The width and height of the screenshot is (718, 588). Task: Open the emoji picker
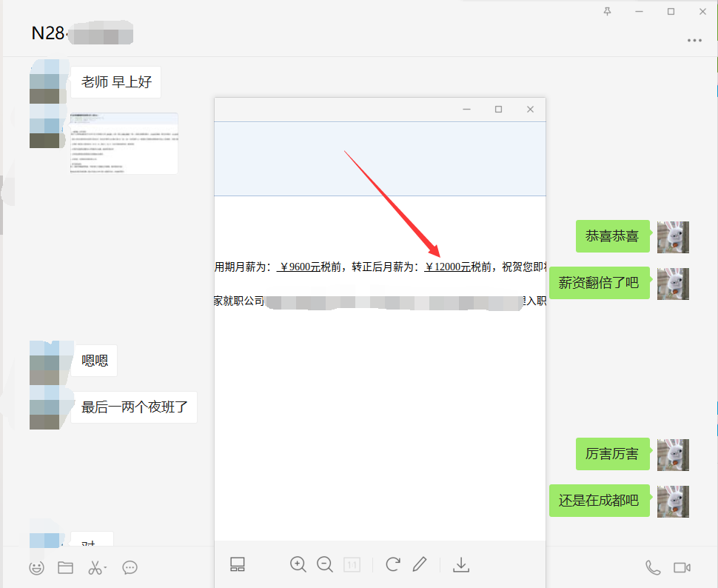click(x=36, y=568)
